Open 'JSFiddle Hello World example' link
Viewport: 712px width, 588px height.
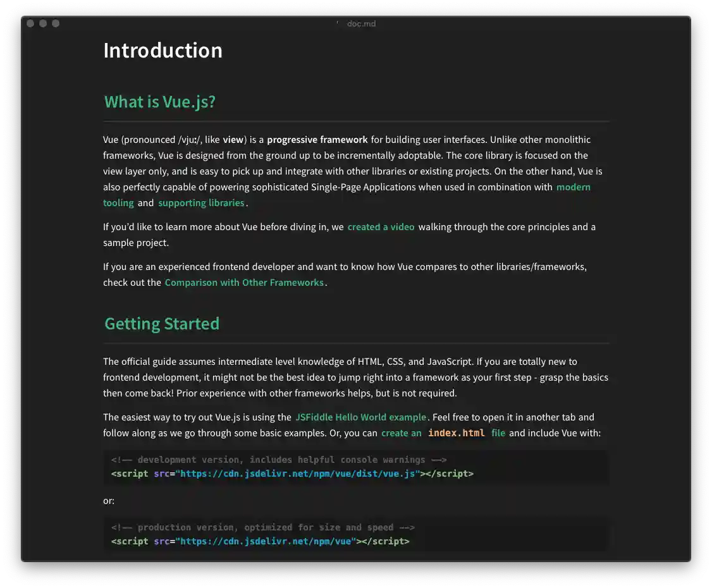[x=361, y=417]
